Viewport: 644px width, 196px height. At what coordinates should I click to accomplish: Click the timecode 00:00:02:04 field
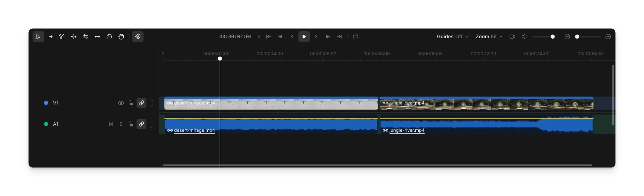[235, 37]
